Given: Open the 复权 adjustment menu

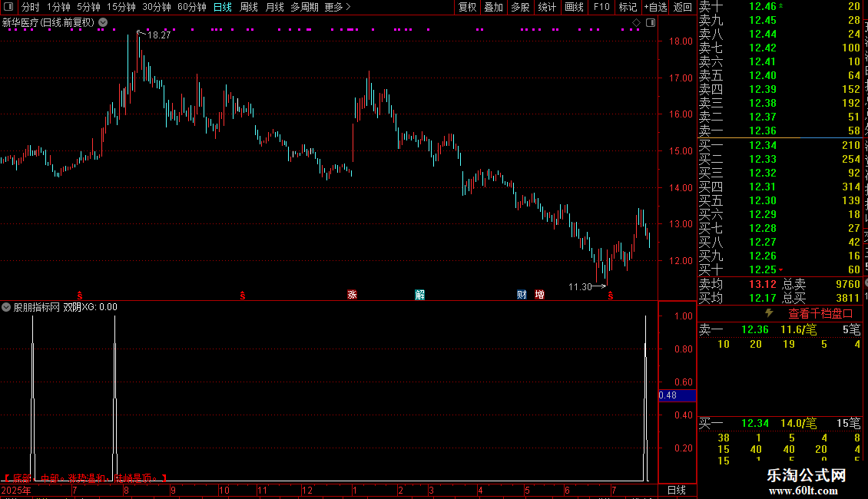Looking at the screenshot, I should (467, 7).
